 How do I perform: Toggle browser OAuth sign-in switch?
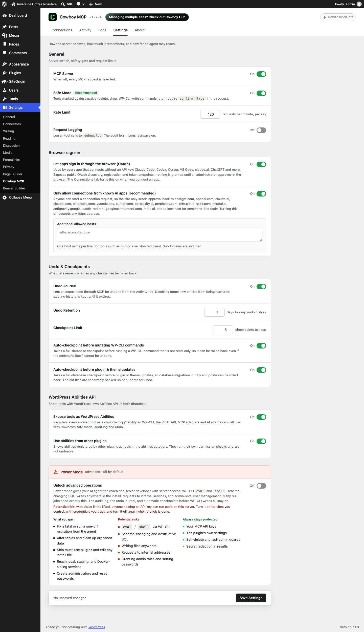click(x=261, y=164)
